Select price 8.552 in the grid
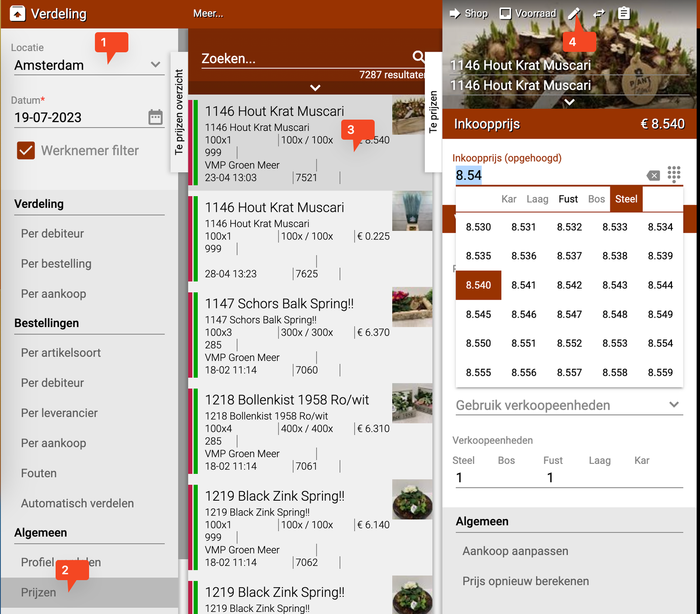 (569, 344)
